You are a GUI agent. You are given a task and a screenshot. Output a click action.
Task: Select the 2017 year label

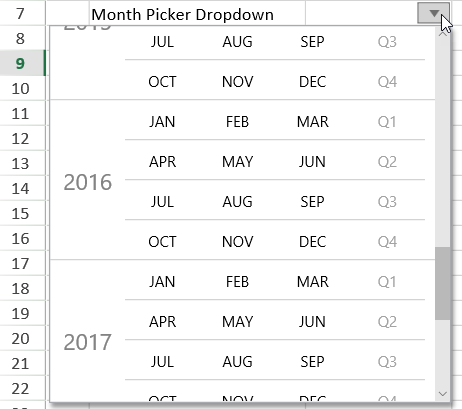coord(88,342)
